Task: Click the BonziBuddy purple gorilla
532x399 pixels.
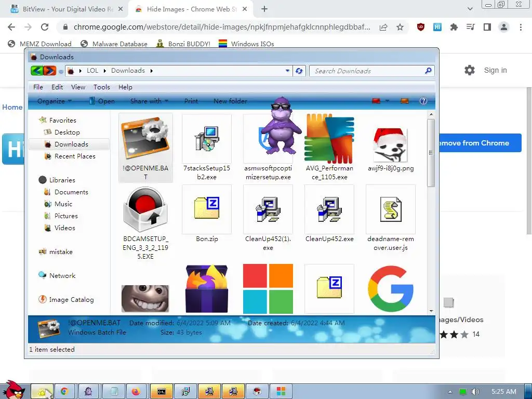Action: pos(281,126)
